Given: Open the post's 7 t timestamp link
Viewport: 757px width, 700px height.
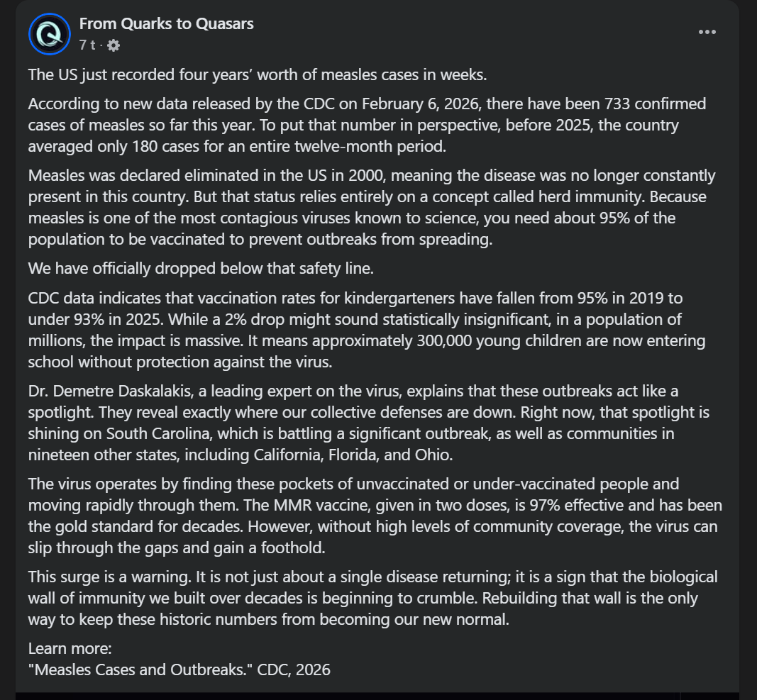Looking at the screenshot, I should [x=87, y=45].
